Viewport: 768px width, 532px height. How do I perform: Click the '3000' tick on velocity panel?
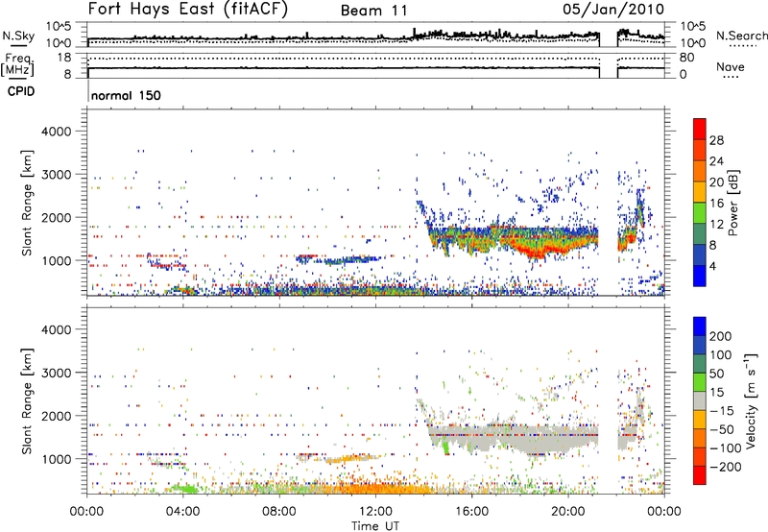[56, 373]
